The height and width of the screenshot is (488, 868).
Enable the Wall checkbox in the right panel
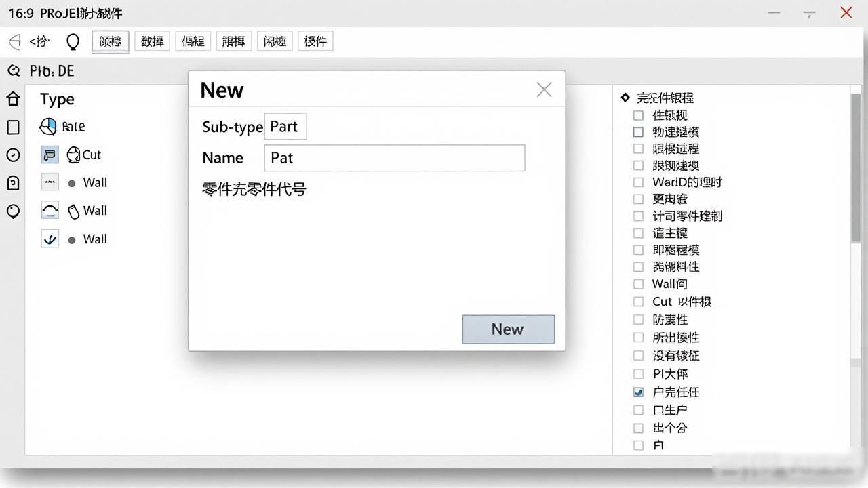[638, 284]
